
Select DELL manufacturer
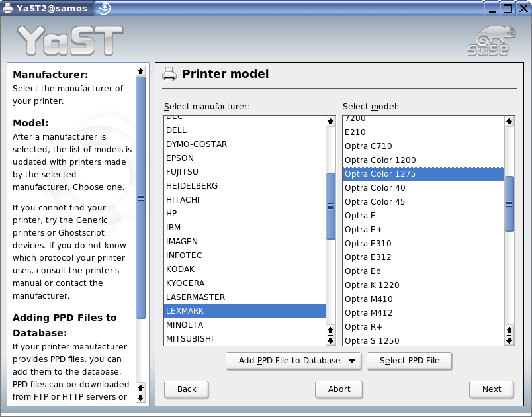click(x=245, y=130)
